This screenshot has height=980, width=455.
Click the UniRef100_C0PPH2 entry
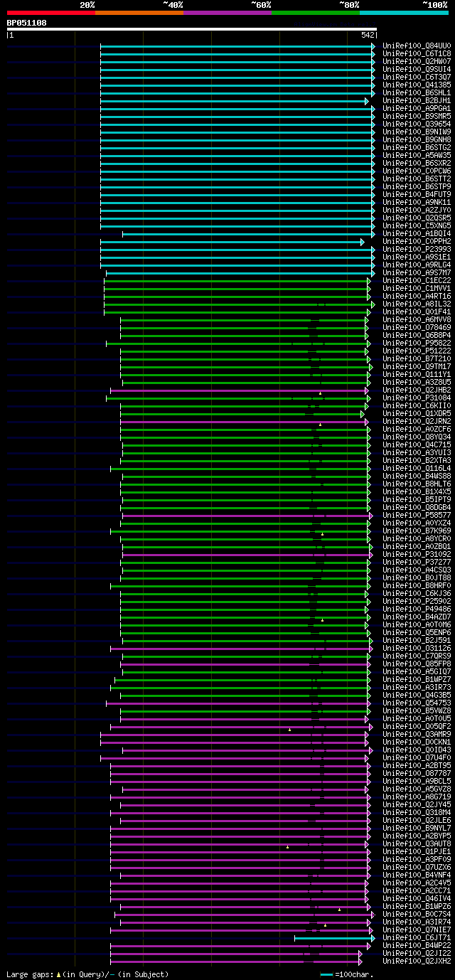click(417, 241)
